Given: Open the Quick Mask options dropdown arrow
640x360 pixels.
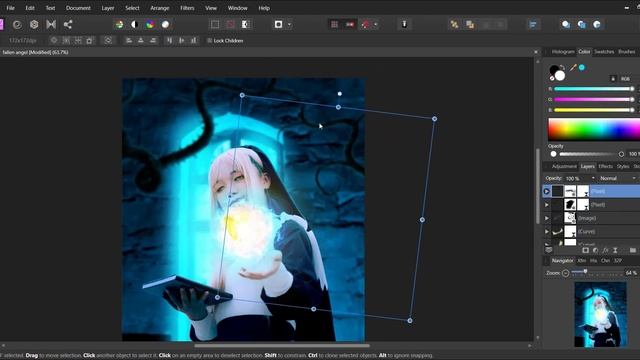Looking at the screenshot, I should coord(289,24).
